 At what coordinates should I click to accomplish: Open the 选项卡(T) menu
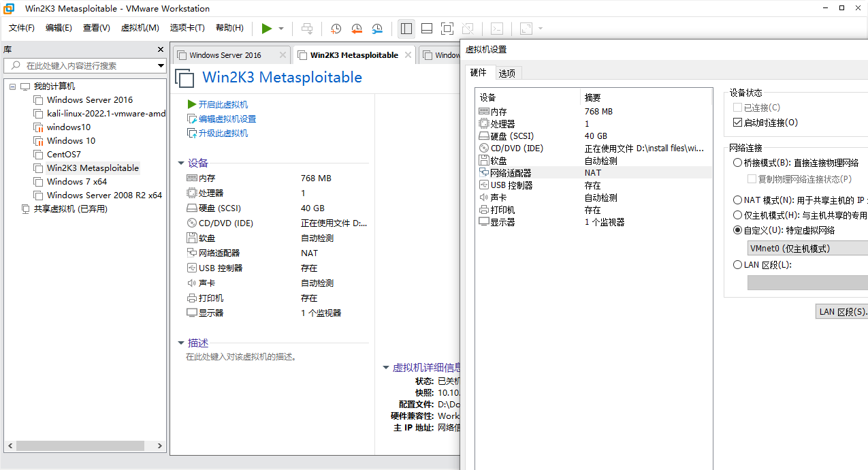(187, 28)
